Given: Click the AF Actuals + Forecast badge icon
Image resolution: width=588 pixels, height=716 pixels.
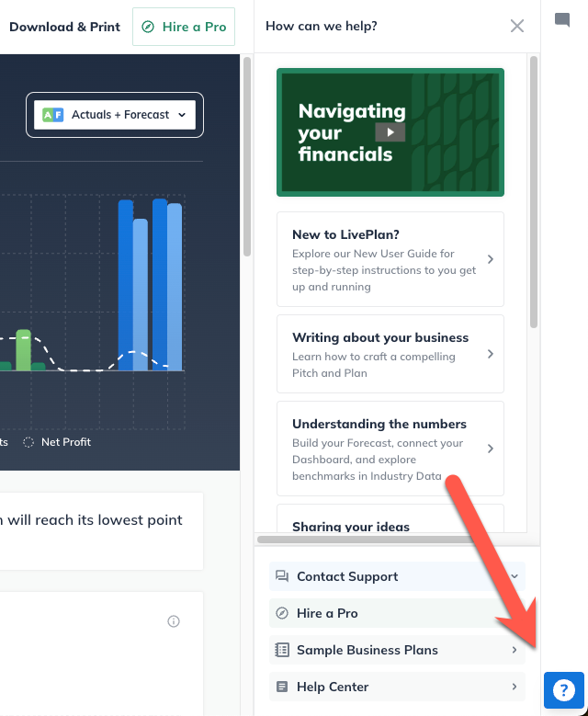Looking at the screenshot, I should (x=53, y=115).
